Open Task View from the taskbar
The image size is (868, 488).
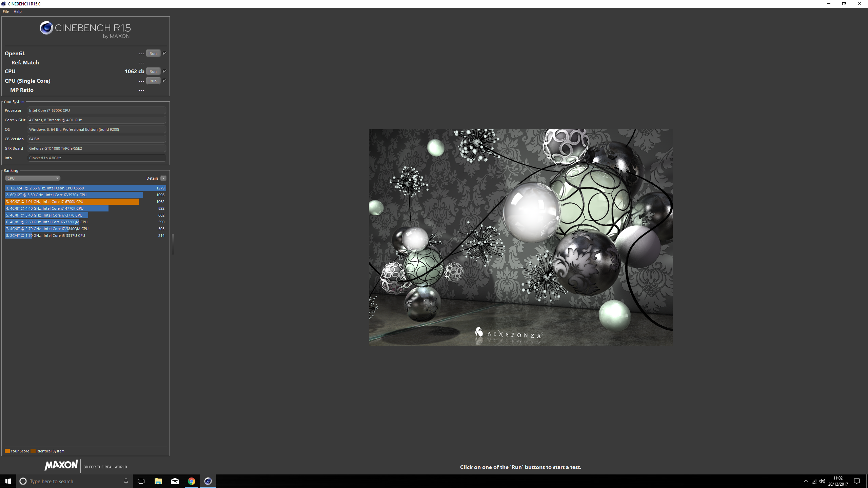pos(141,481)
